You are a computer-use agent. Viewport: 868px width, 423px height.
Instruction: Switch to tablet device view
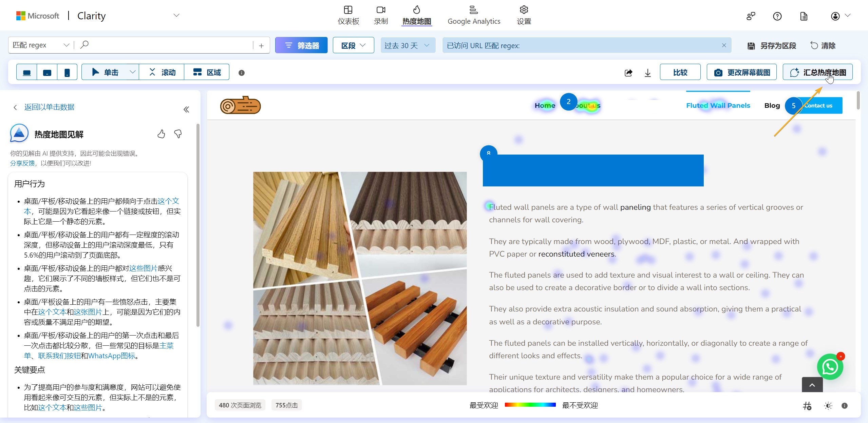(x=47, y=73)
